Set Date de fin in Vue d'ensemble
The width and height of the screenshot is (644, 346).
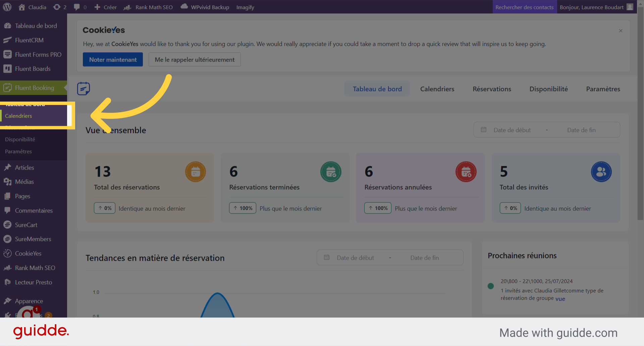point(581,130)
